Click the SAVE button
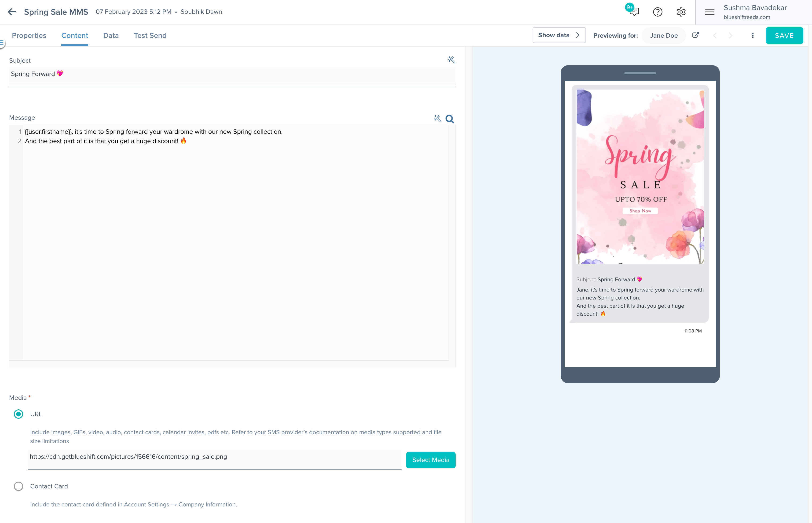812x523 pixels. (784, 35)
